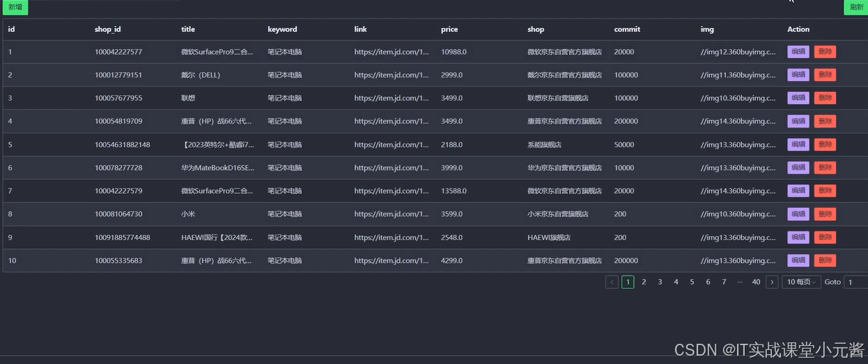Select page 5 in pagination

pyautogui.click(x=692, y=282)
